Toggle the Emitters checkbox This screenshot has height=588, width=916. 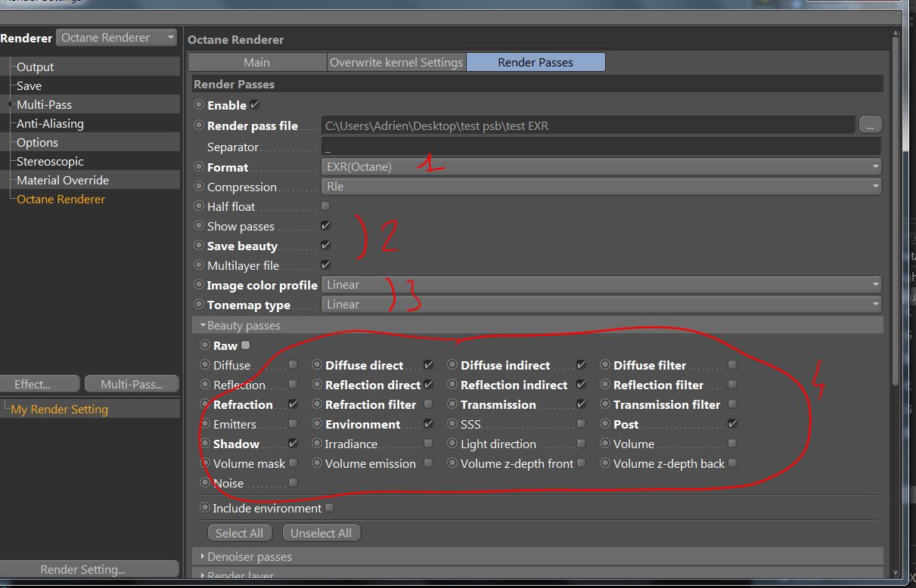click(x=293, y=423)
